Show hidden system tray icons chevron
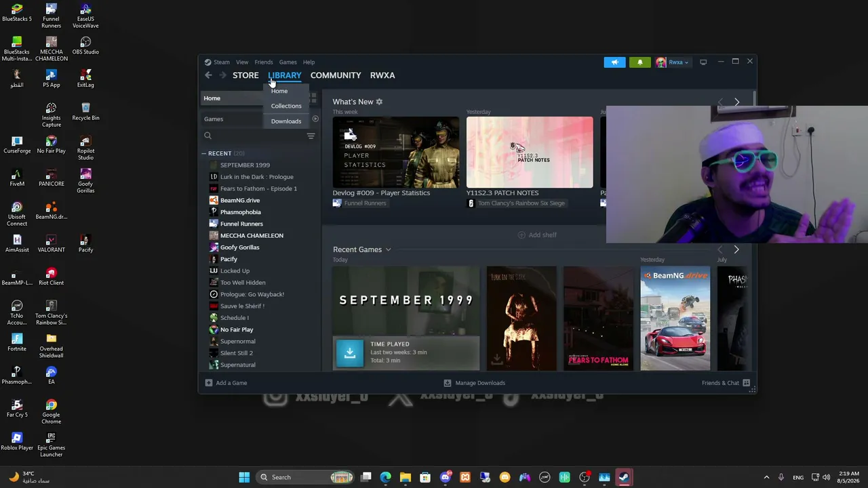 coord(766,477)
